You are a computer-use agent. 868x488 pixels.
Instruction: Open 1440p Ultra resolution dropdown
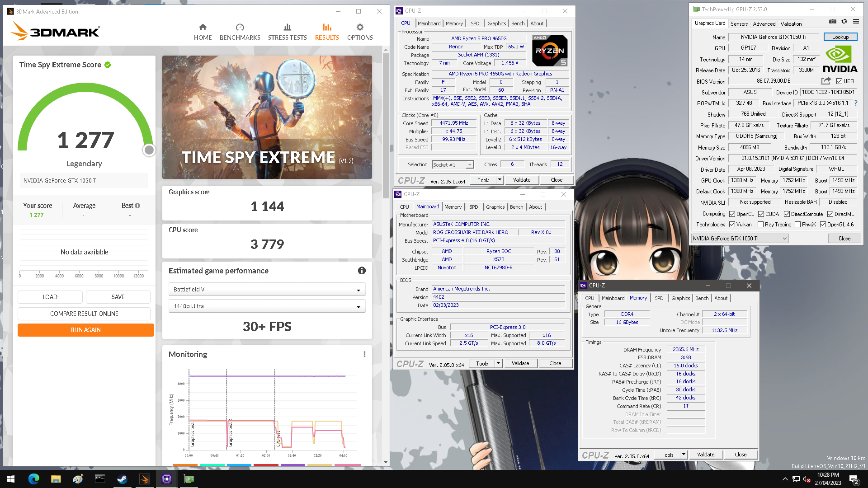(267, 306)
